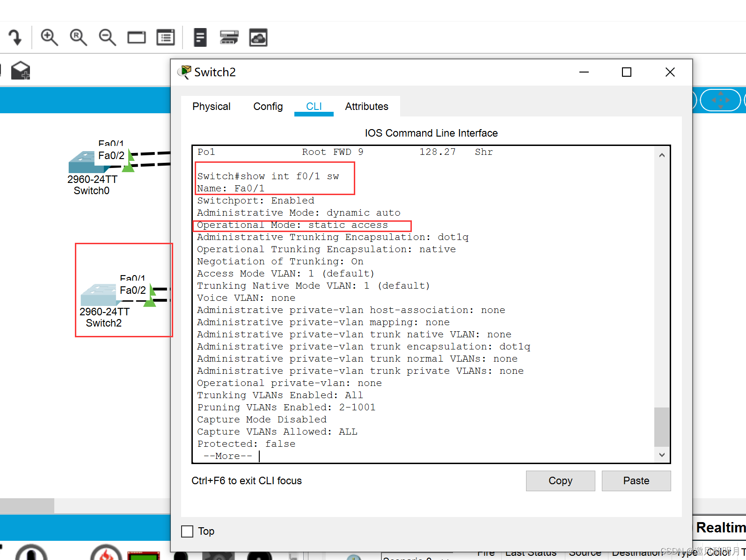This screenshot has width=746, height=560.
Task: Click the CLI scrollbar up arrow
Action: [662, 155]
